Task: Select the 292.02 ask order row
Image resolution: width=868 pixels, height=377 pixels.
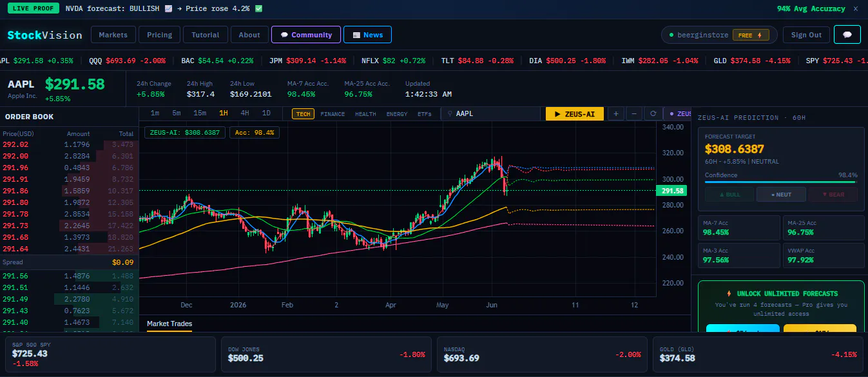Action: click(69, 144)
